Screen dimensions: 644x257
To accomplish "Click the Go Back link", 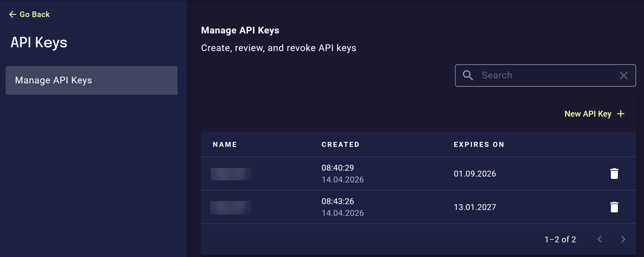I will point(29,14).
